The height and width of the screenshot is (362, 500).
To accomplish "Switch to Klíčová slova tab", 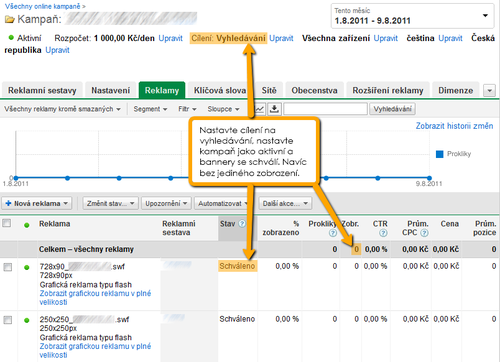I will click(220, 90).
